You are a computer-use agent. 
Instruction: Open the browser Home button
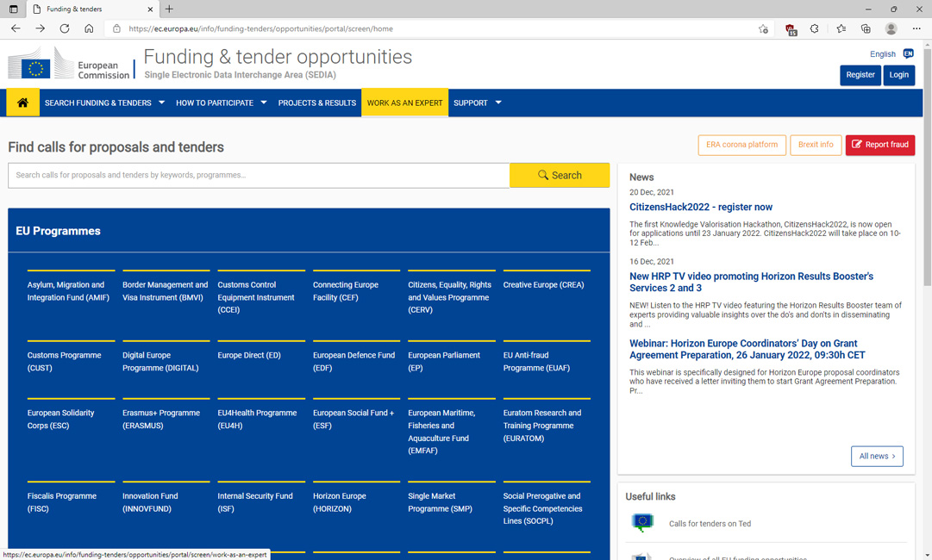point(89,28)
